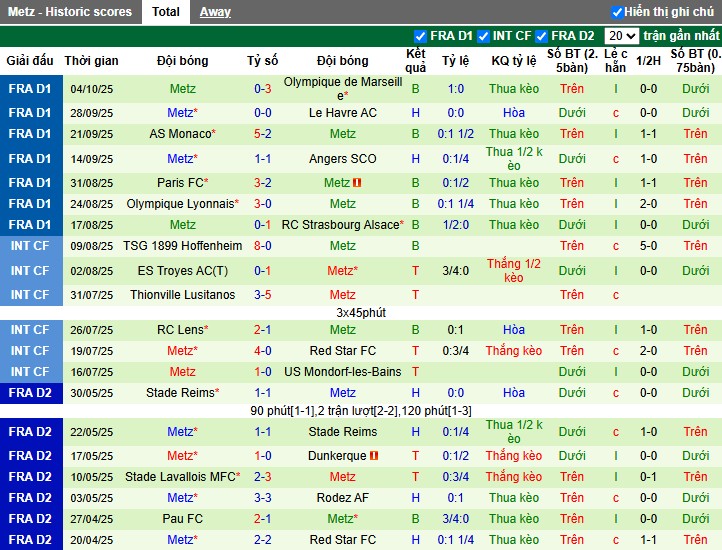Image resolution: width=722 pixels, height=550 pixels.
Task: Open Dunkerque team link
Action: pyautogui.click(x=338, y=456)
